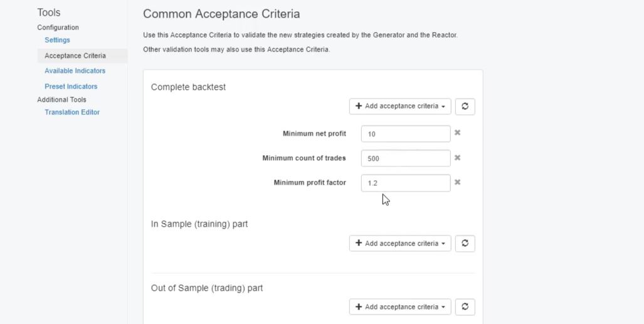The image size is (644, 324).
Task: Reset Complete backtest criteria with refresh icon
Action: (465, 106)
